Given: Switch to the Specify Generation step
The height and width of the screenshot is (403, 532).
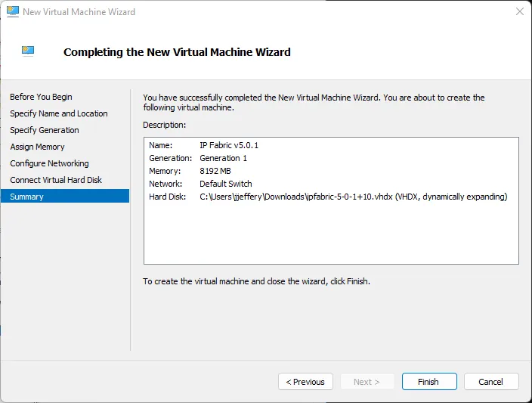Looking at the screenshot, I should pos(44,130).
